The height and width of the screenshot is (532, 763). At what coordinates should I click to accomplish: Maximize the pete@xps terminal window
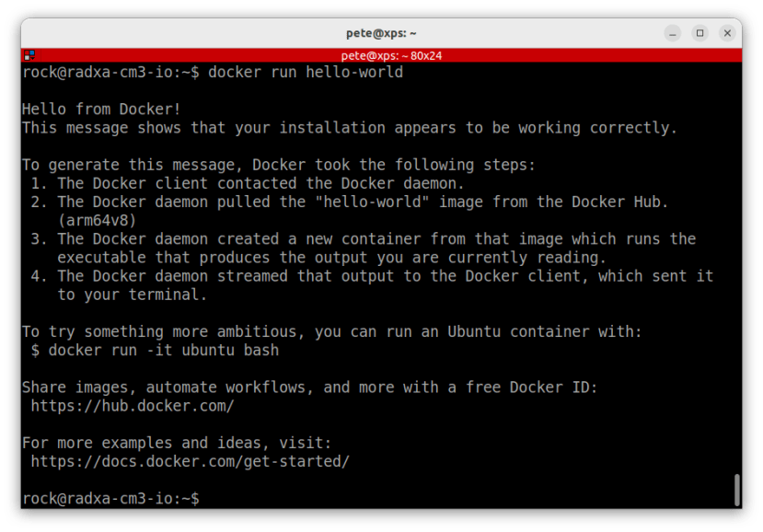point(699,33)
